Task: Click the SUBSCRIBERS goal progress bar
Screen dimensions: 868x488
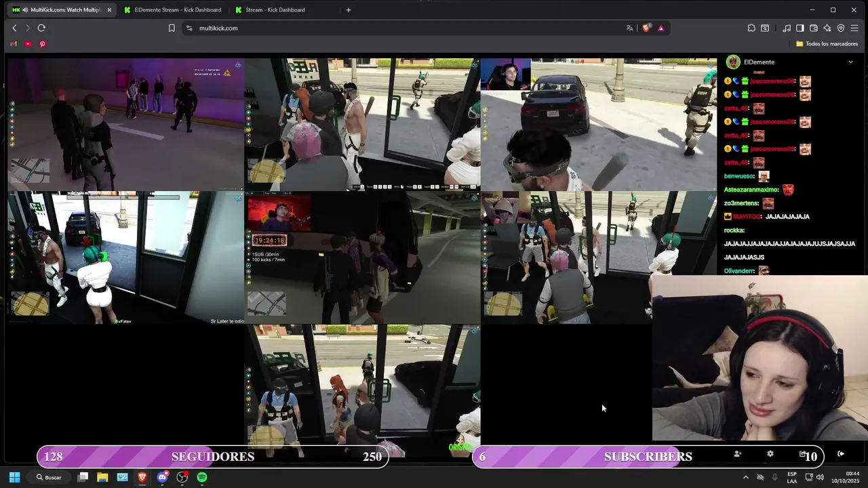Action: point(648,457)
